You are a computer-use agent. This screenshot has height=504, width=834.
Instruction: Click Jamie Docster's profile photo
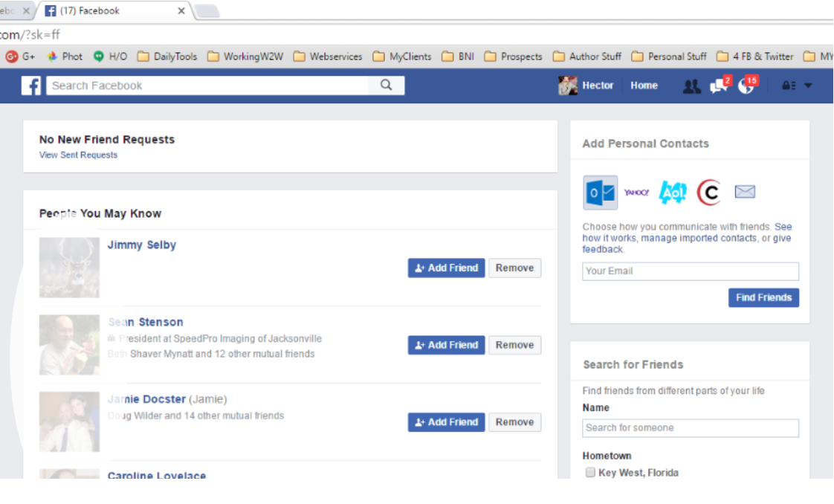coord(69,421)
